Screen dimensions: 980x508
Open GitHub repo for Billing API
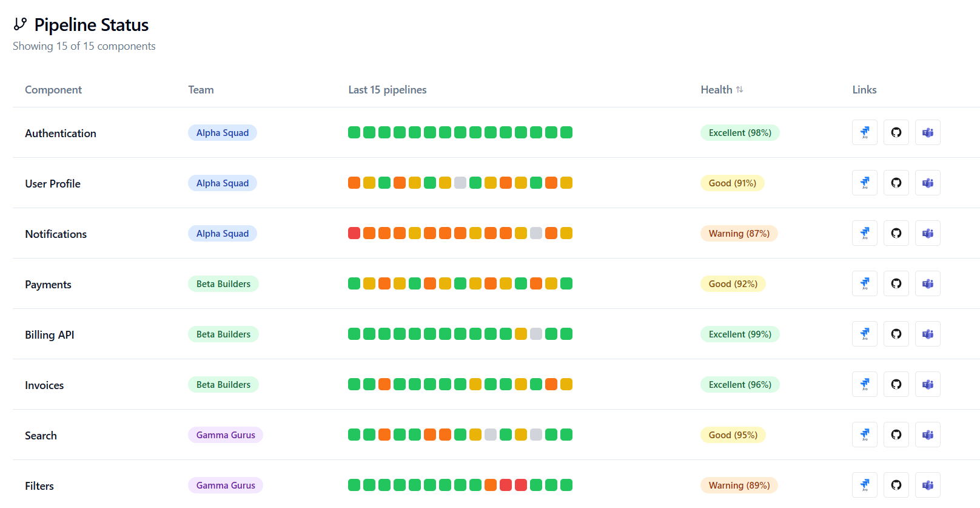[896, 334]
